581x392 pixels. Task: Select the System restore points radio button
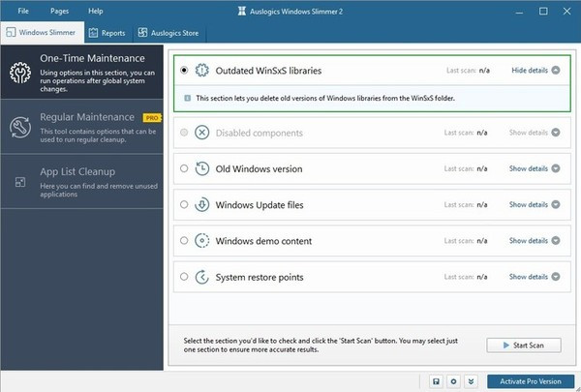click(184, 277)
